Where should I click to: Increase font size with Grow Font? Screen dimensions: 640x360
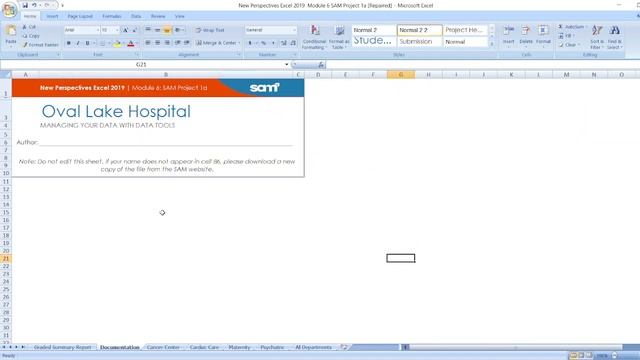coord(126,30)
